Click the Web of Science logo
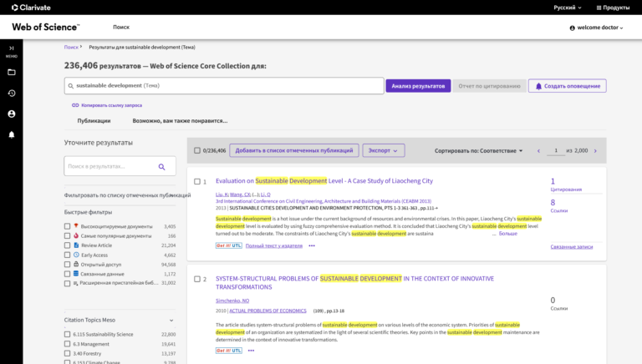The image size is (642, 364). point(45,27)
